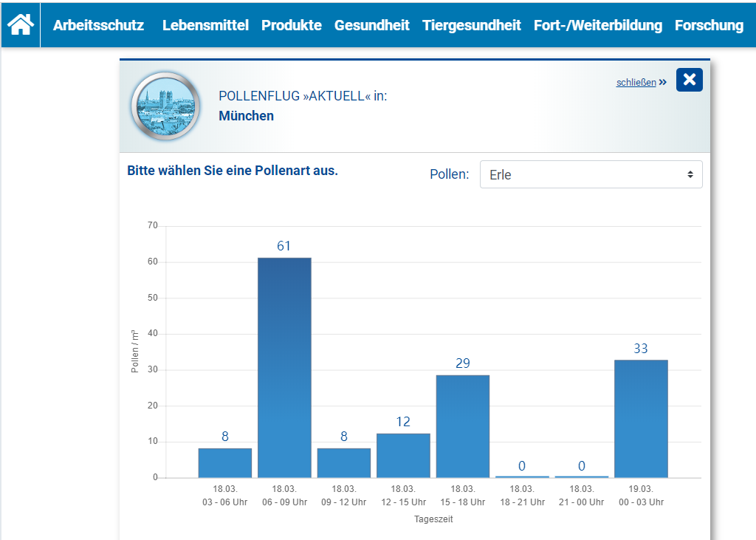Select the 29 bar at 15 - 18 Uhr
756x540 pixels.
click(x=463, y=426)
